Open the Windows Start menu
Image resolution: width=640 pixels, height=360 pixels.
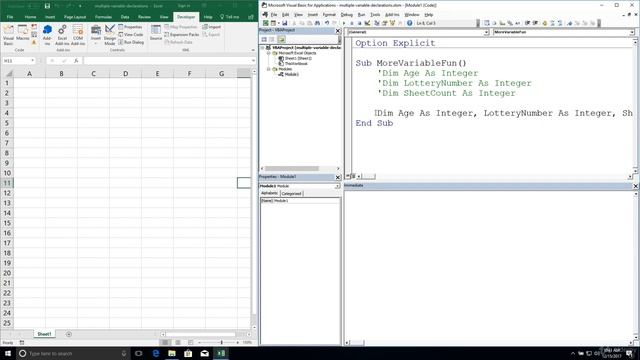click(8, 353)
